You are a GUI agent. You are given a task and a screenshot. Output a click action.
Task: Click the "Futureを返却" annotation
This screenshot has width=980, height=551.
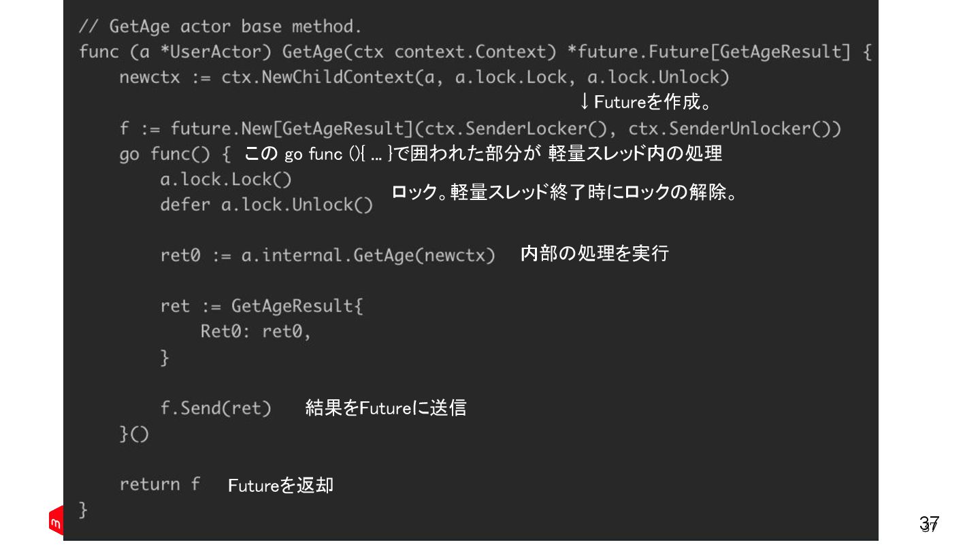coord(280,486)
